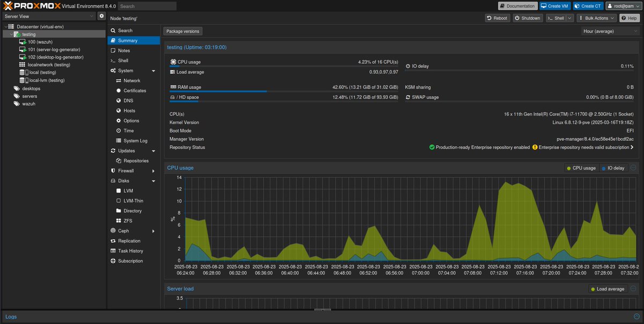Screen dimensions: 644x324
Task: Click the Help button
Action: [630, 18]
